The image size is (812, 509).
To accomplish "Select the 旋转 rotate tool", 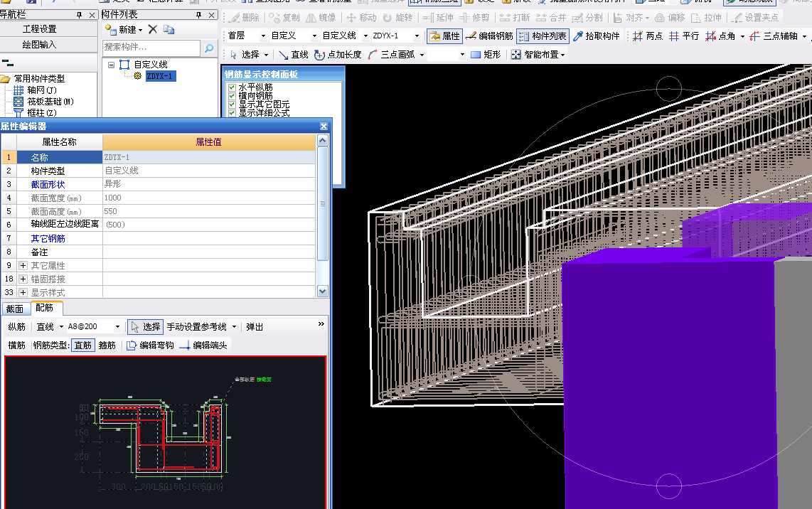I will click(397, 18).
